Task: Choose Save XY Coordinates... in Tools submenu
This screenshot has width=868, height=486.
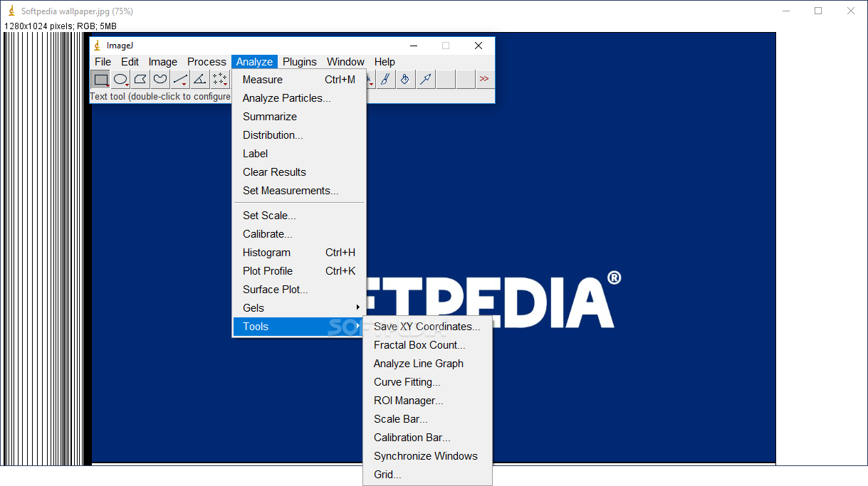Action: click(427, 327)
